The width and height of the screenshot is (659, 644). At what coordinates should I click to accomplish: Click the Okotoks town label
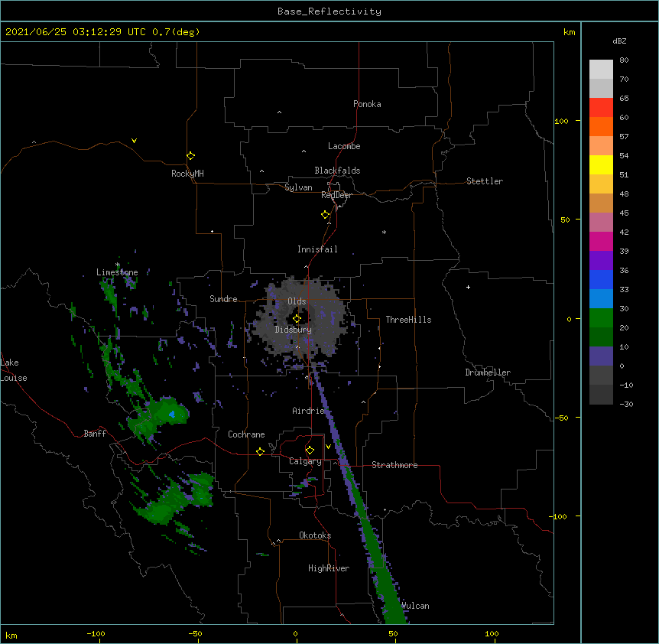315,535
